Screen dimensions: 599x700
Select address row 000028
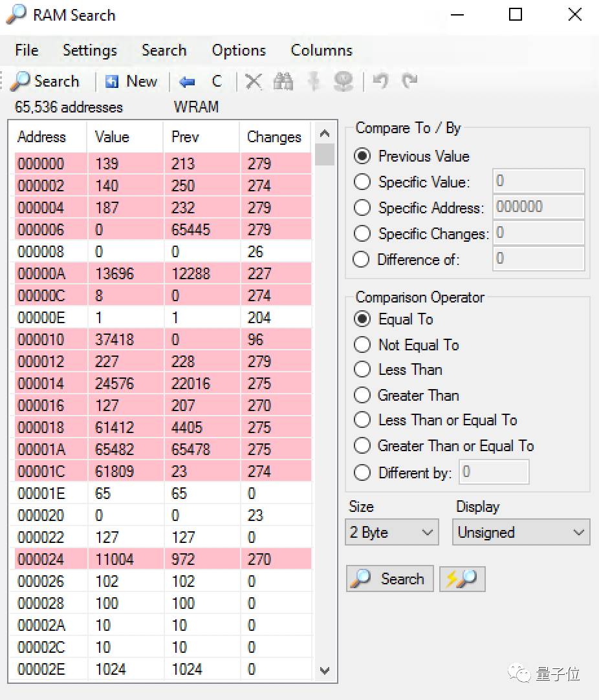point(162,603)
